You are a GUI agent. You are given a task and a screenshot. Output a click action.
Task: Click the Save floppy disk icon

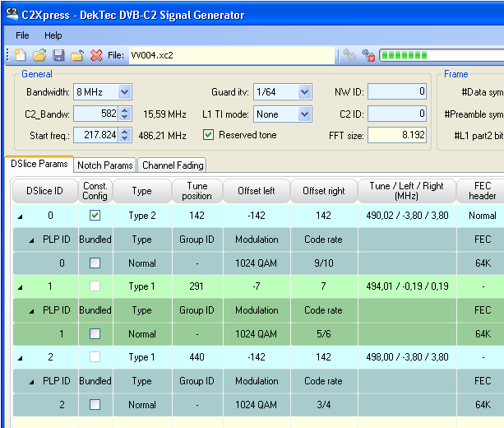58,55
